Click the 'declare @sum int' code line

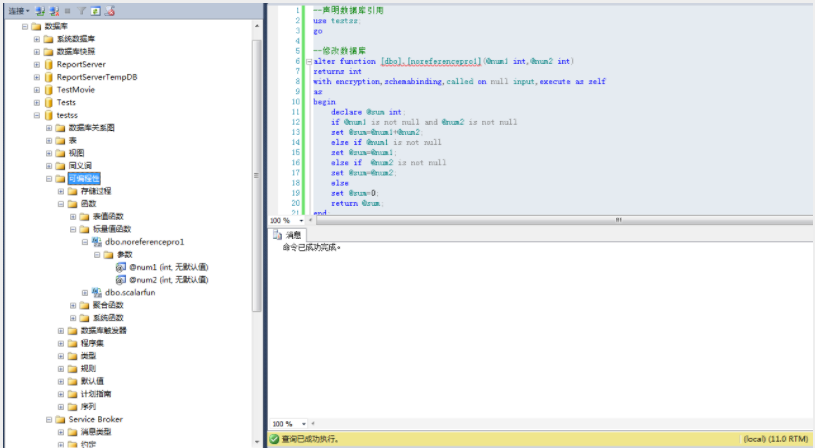tap(368, 112)
